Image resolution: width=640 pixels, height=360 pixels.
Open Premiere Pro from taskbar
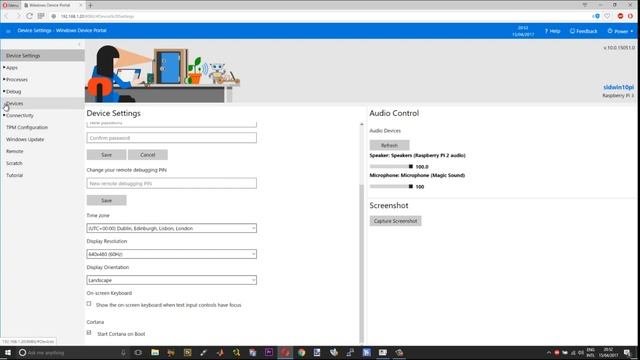point(269,353)
